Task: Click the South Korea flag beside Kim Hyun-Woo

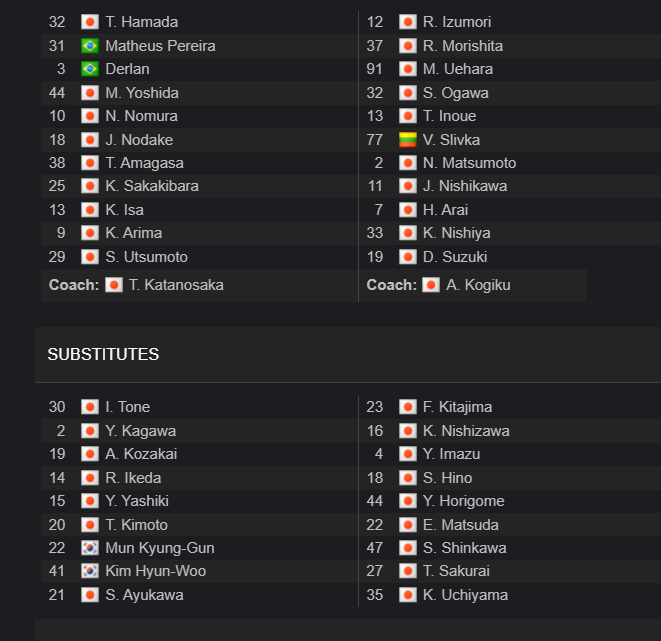Action: [x=90, y=571]
